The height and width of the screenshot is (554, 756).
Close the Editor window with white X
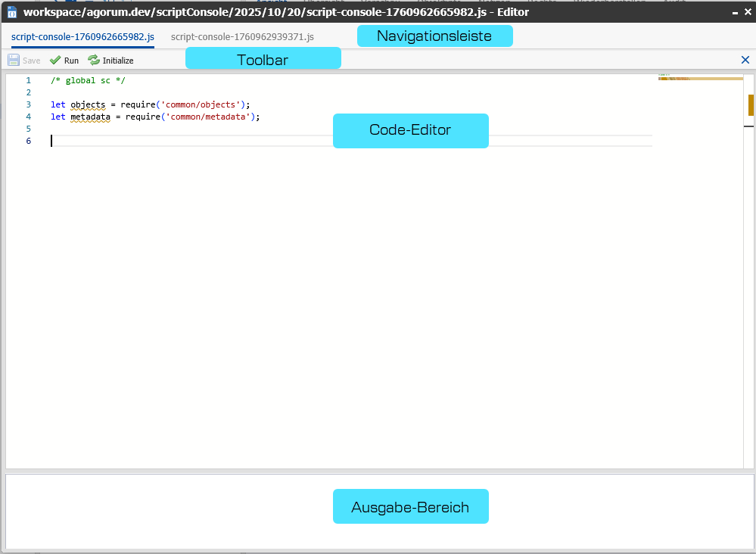tap(747, 12)
